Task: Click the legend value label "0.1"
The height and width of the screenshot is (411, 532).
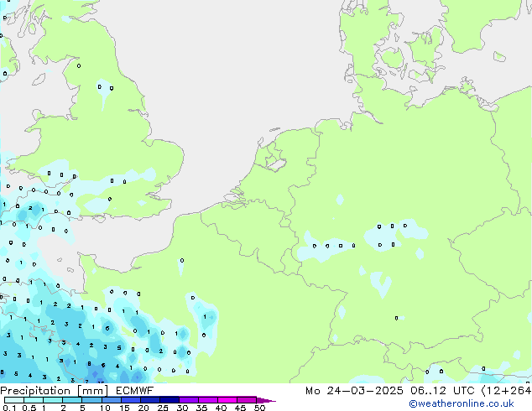Action: pos(9,408)
